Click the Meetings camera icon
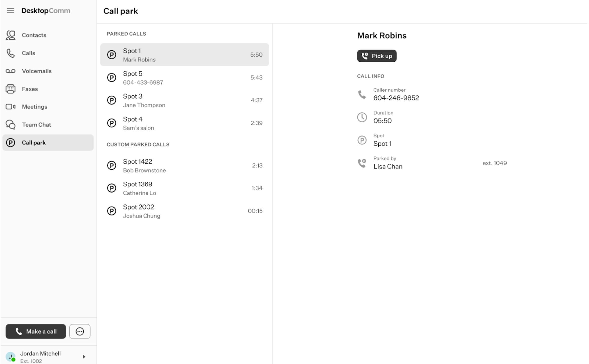Image resolution: width=589 pixels, height=364 pixels. coord(11,107)
